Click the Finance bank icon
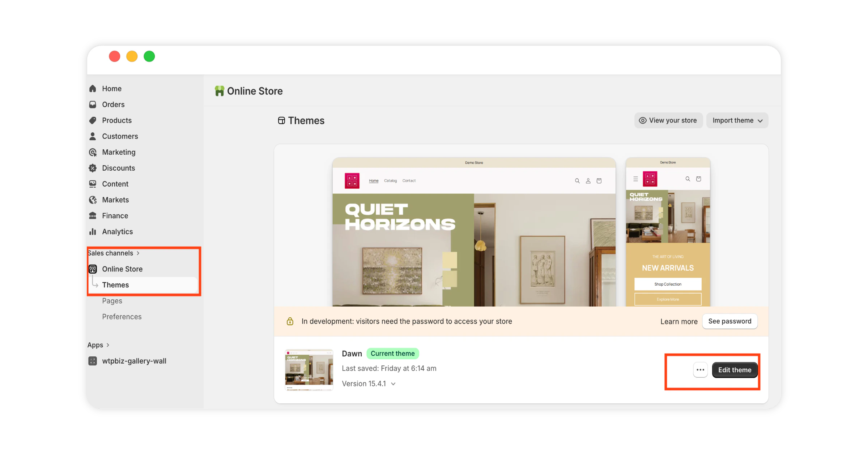Image resolution: width=868 pixels, height=454 pixels. (93, 216)
